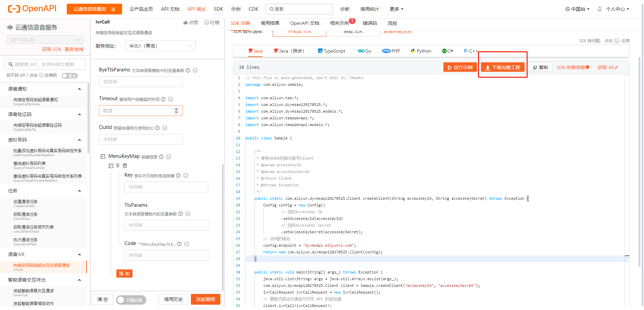Click the 发起调用 button

point(205,299)
